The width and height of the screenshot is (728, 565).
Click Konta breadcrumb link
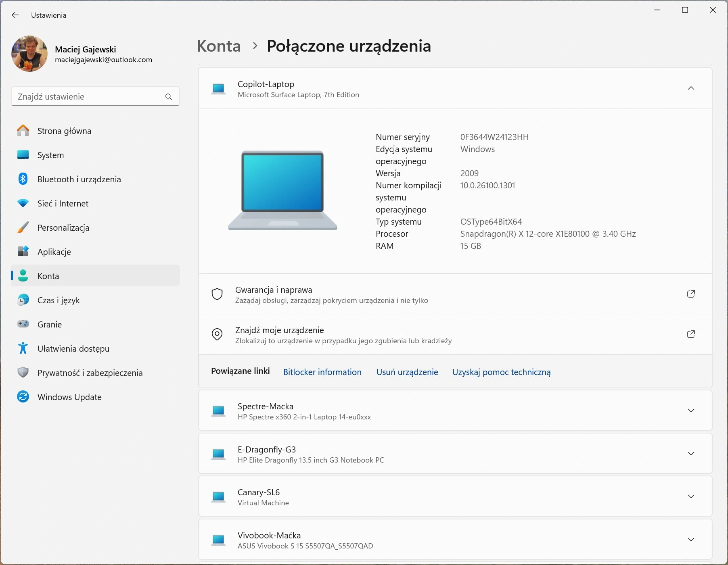[219, 46]
